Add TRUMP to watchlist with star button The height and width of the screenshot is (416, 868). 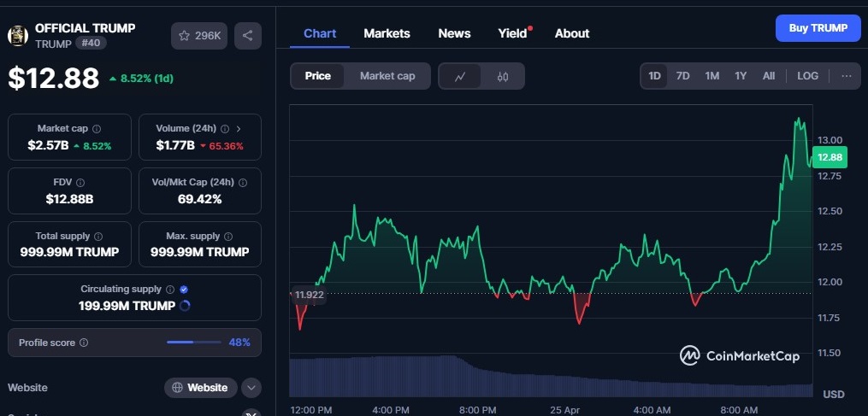click(199, 36)
